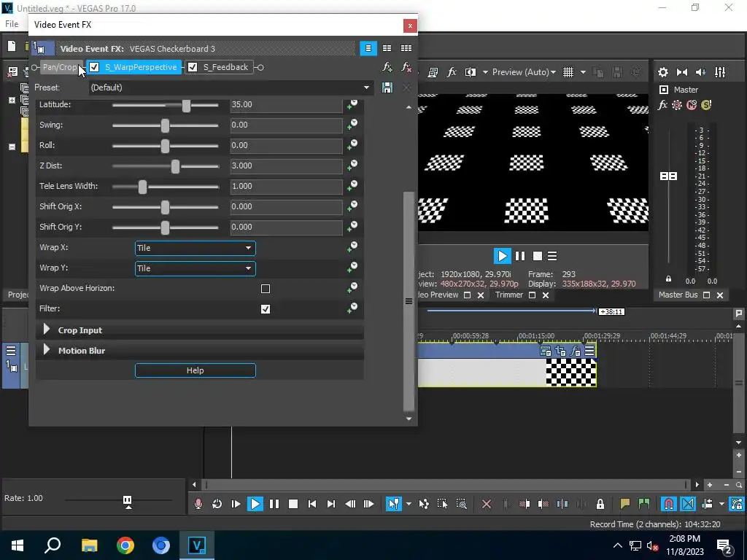The height and width of the screenshot is (560, 747).
Task: Expand the Crop Input section
Action: pyautogui.click(x=46, y=330)
